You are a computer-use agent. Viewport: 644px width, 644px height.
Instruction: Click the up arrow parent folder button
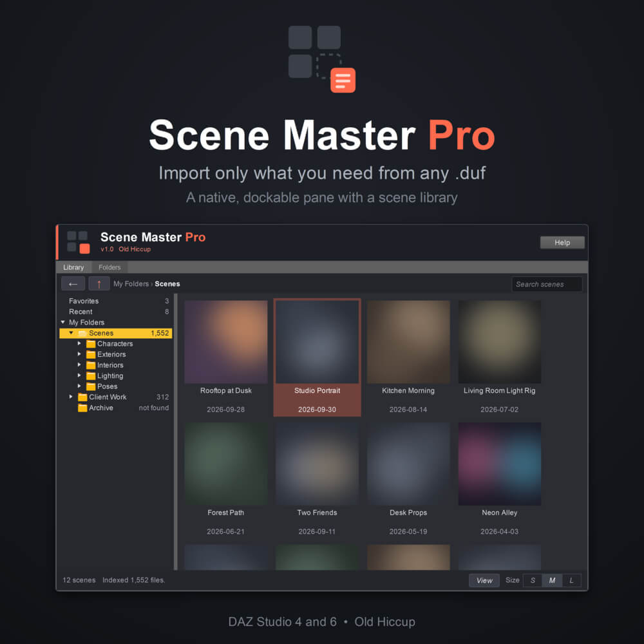click(x=99, y=284)
